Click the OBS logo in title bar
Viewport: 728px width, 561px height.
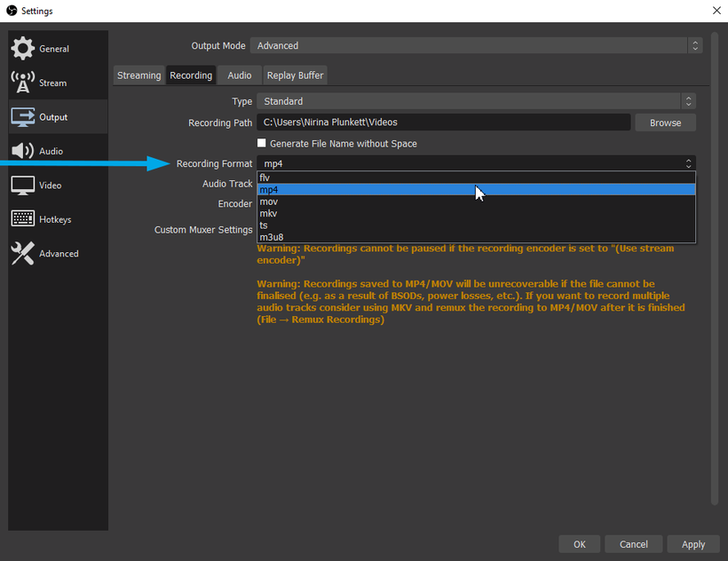coord(12,11)
